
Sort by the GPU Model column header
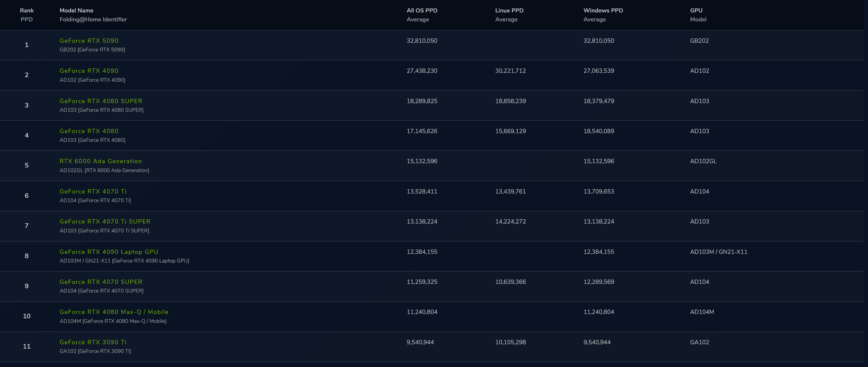(698, 15)
